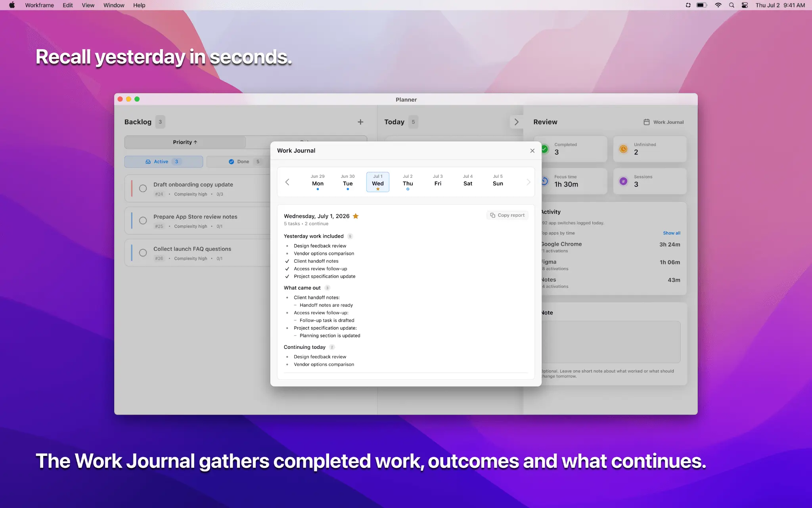Image resolution: width=812 pixels, height=508 pixels.
Task: Click the Prepare App Store review notes title
Action: coord(195,217)
